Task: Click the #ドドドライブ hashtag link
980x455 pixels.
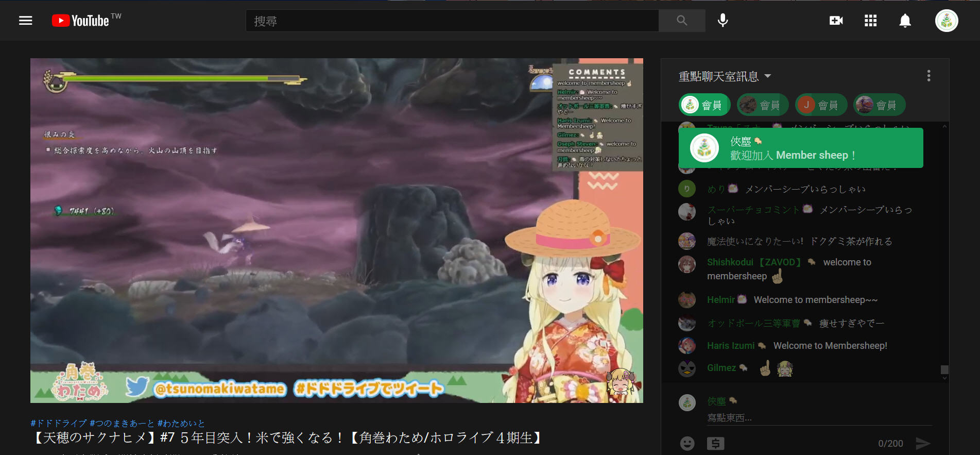Action: (x=59, y=423)
